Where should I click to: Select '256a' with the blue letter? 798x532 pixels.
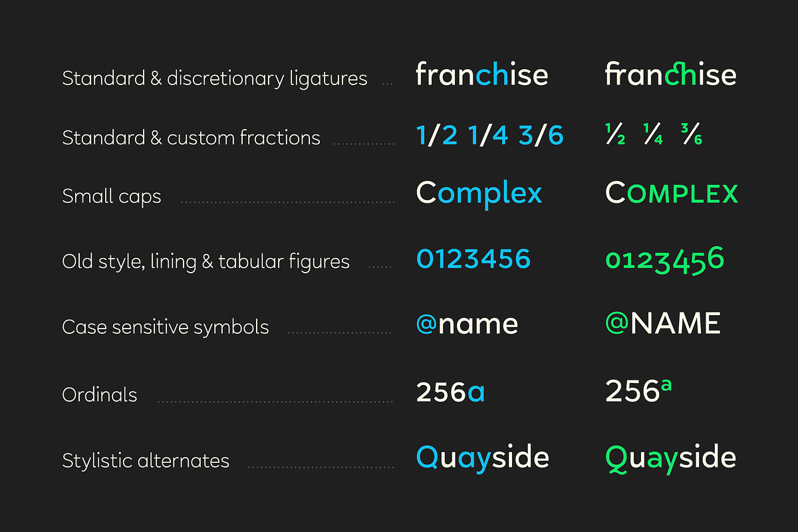pos(450,392)
